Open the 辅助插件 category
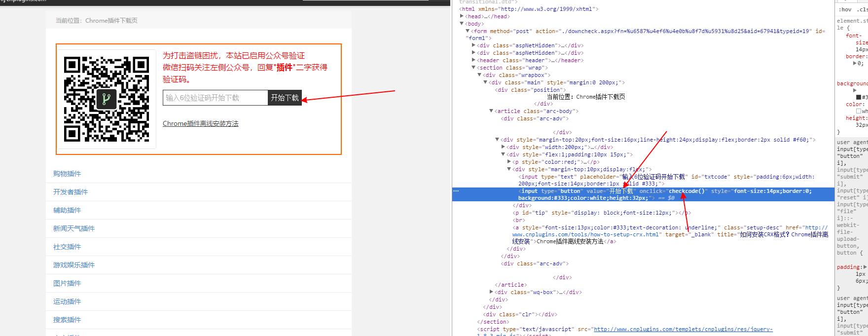This screenshot has width=868, height=336. [67, 210]
